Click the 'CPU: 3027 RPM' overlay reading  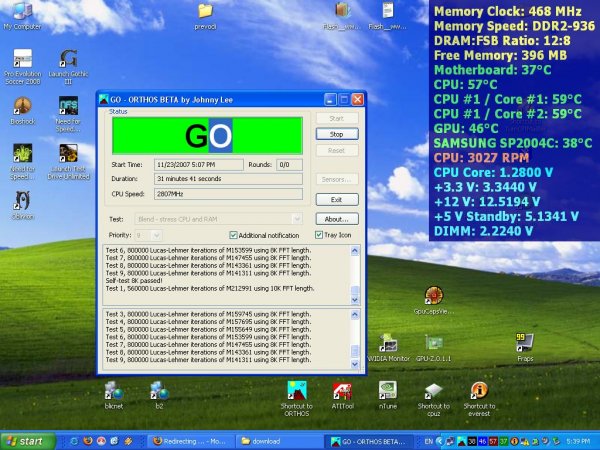pos(481,157)
